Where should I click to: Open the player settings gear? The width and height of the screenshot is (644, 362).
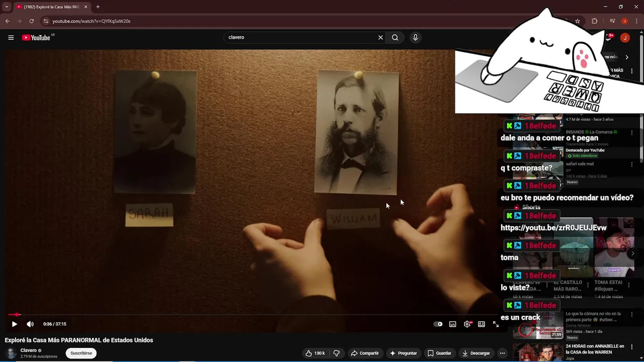click(x=467, y=324)
